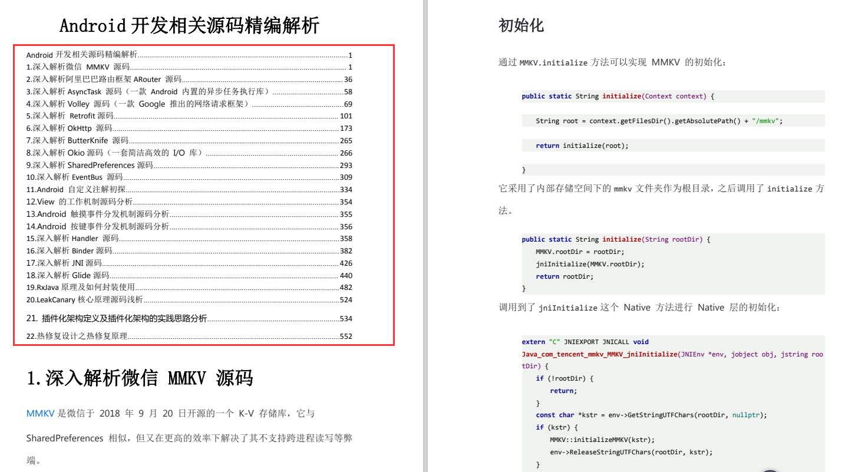The height and width of the screenshot is (472, 868).
Task: Jump to '2.深入解析阿里巴巴路由框架 ARouter 源码' entry
Action: pos(189,80)
